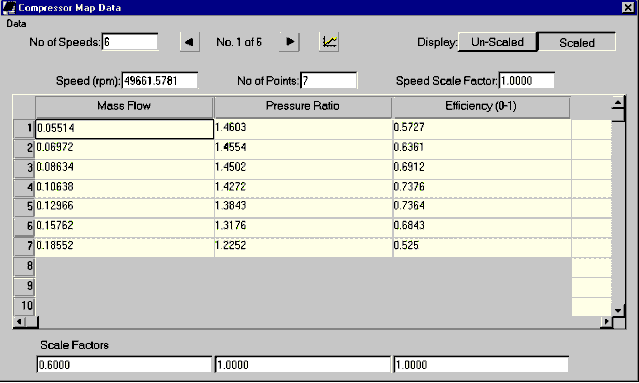Select mass flow cell 0.05514
639x383 pixels.
click(124, 128)
